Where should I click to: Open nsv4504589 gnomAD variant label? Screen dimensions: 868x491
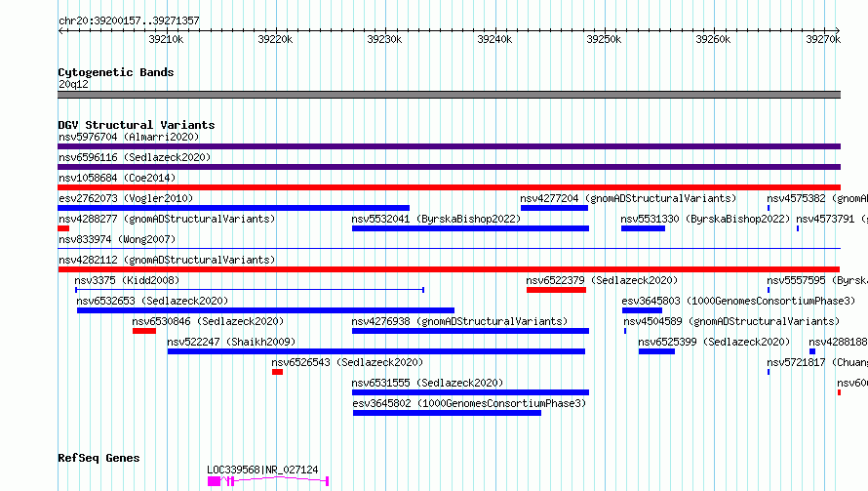[x=731, y=321]
